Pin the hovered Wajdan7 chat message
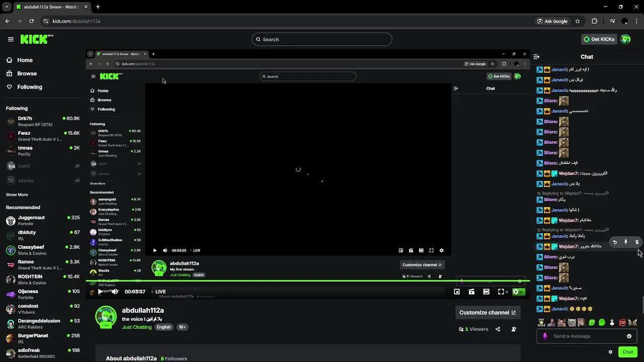The image size is (644, 362). (626, 242)
